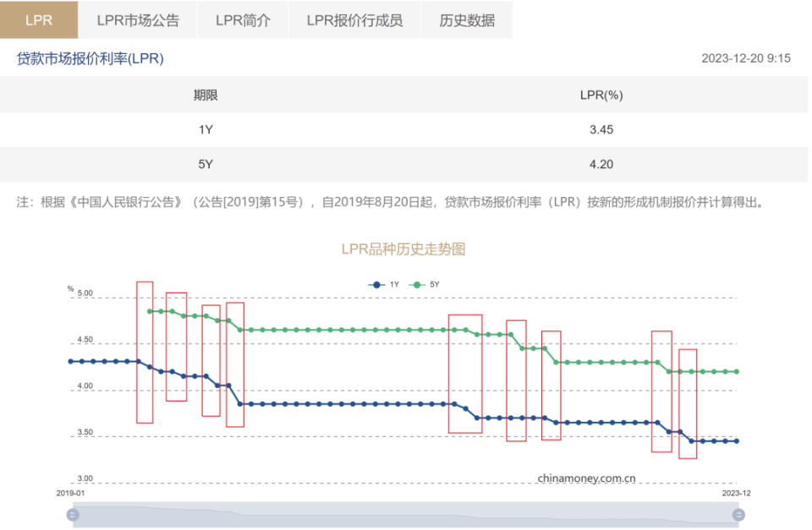The height and width of the screenshot is (530, 812).
Task: Click the left range slider handle
Action: [x=73, y=515]
